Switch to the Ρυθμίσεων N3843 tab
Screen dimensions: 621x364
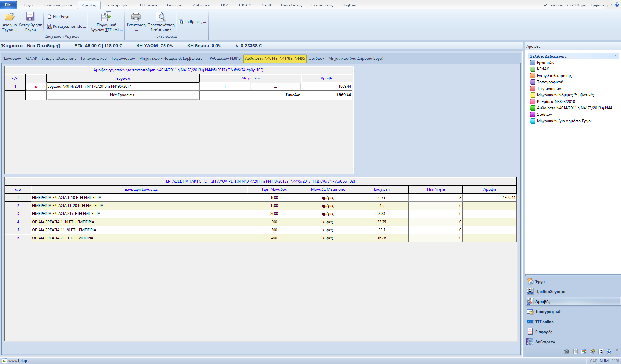pyautogui.click(x=225, y=58)
